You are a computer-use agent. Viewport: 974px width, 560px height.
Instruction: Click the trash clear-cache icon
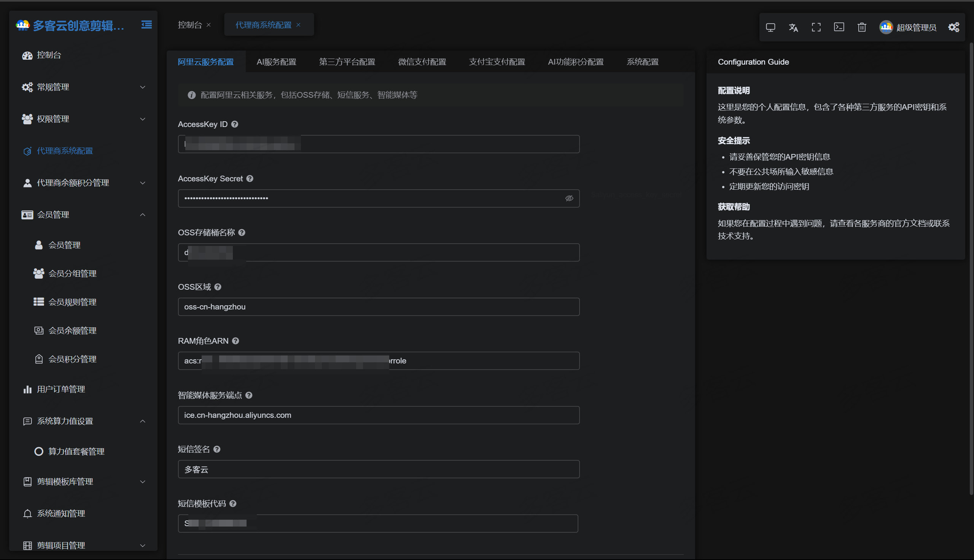pos(862,27)
